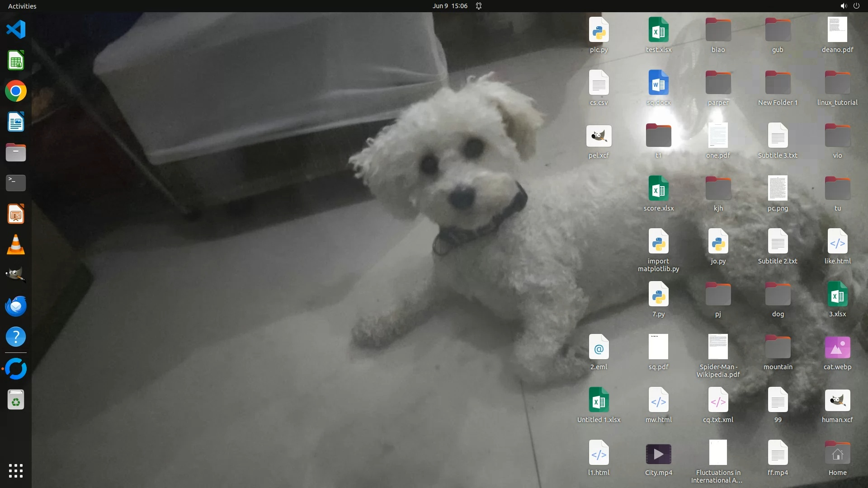The height and width of the screenshot is (488, 868).
Task: Select the pic.py Python file
Action: click(x=599, y=30)
